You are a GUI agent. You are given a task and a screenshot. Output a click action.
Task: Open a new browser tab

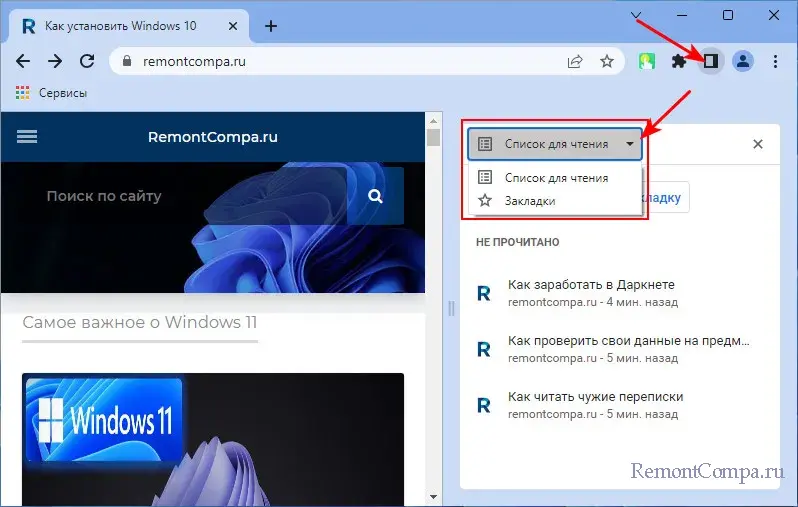270,26
